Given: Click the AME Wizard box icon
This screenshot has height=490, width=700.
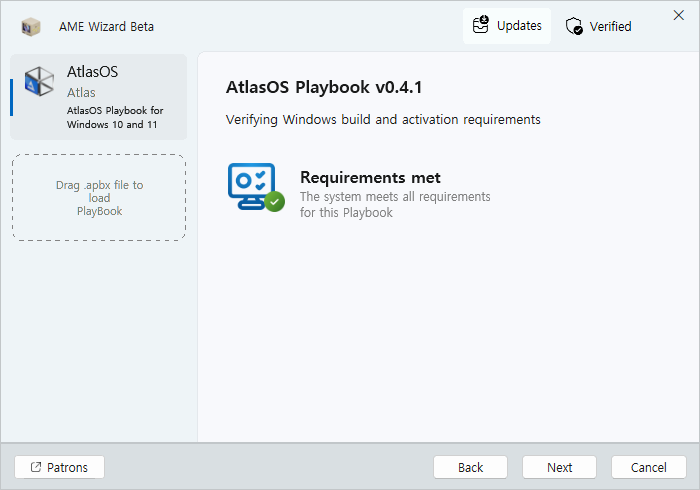Looking at the screenshot, I should tap(31, 27).
